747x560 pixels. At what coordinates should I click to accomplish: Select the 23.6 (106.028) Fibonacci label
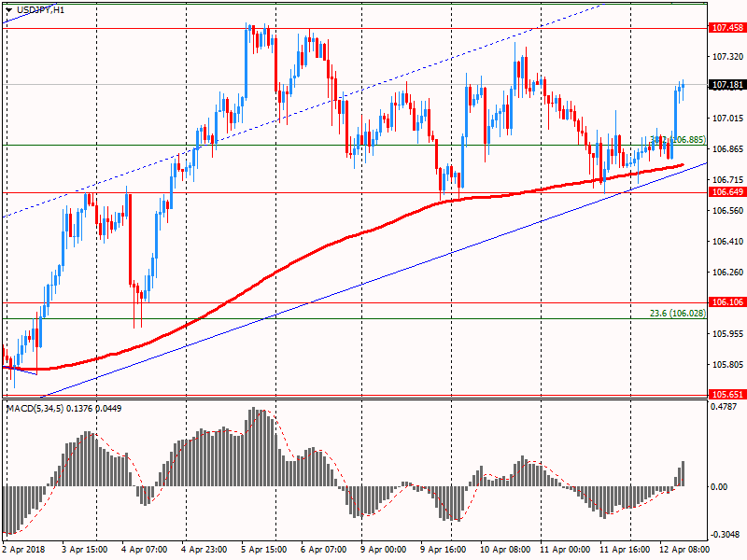click(678, 314)
